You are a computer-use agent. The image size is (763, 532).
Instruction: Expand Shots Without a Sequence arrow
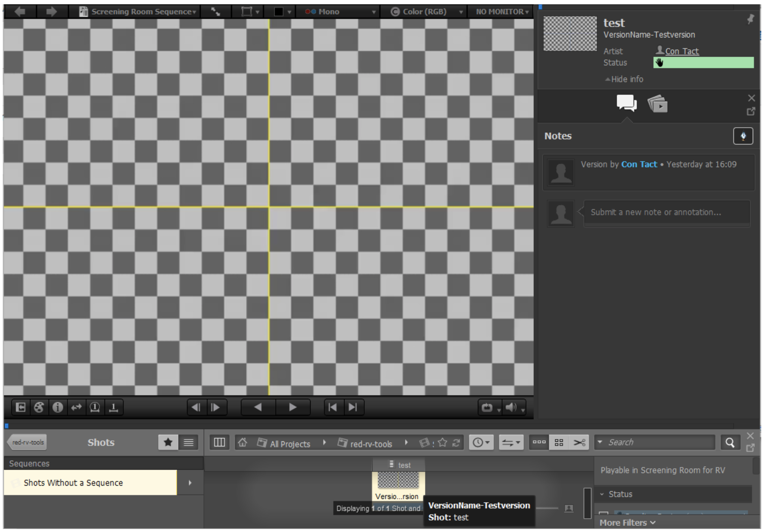tap(190, 483)
